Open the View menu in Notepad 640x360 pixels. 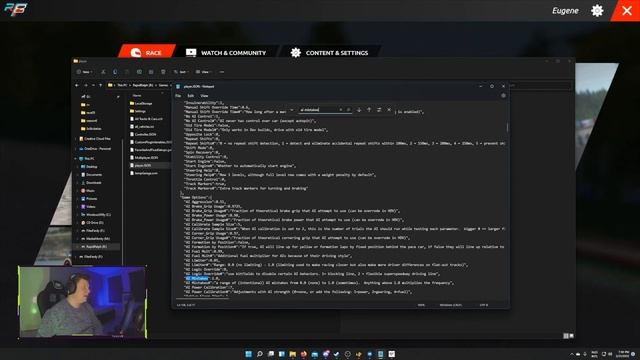204,96
